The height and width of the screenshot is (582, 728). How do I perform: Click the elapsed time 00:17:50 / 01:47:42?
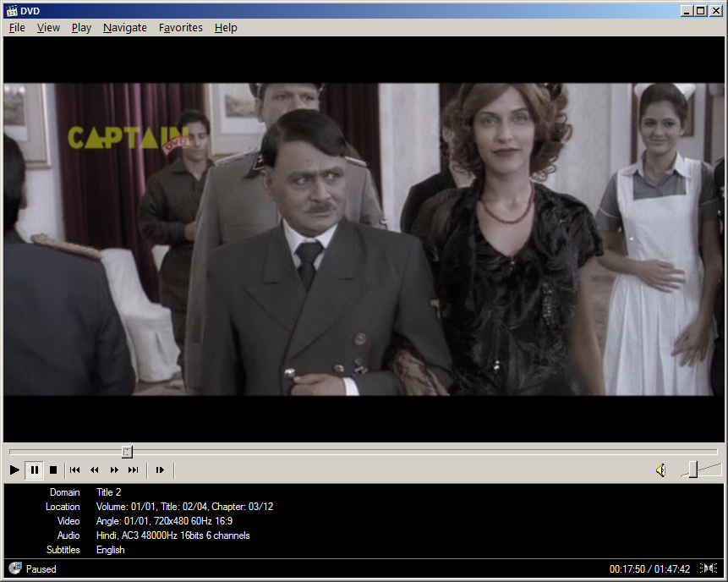click(x=649, y=569)
